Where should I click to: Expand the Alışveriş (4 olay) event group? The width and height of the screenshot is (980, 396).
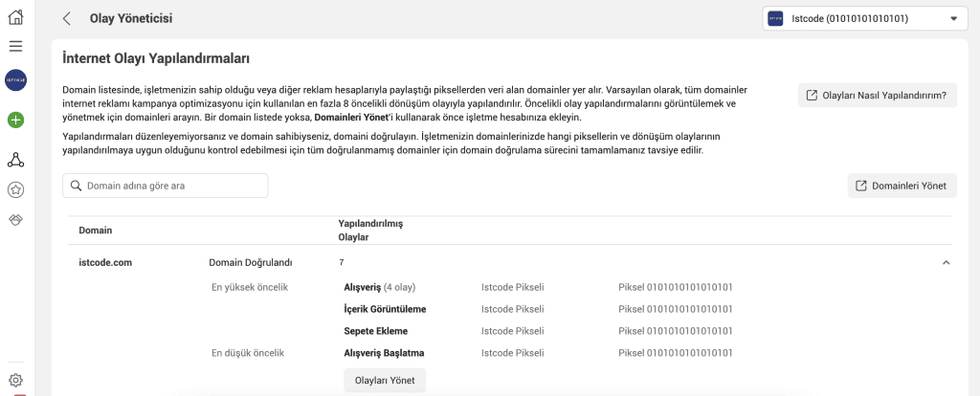click(x=379, y=287)
